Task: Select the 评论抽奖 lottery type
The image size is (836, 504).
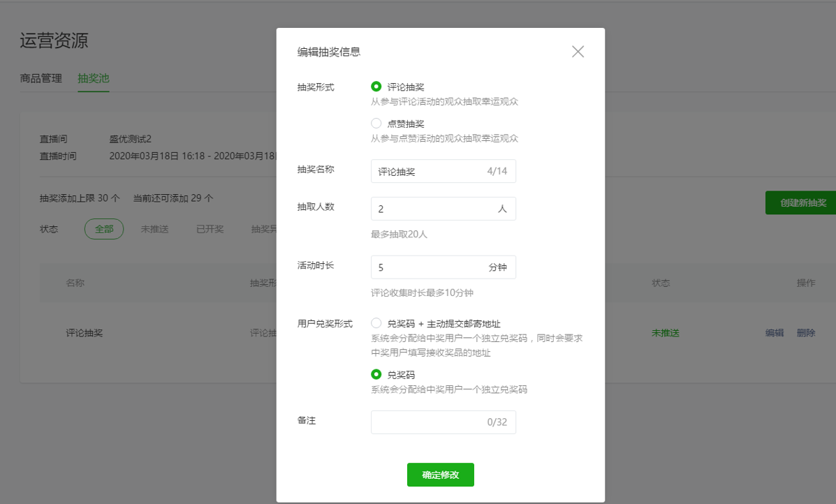Action: coord(376,86)
